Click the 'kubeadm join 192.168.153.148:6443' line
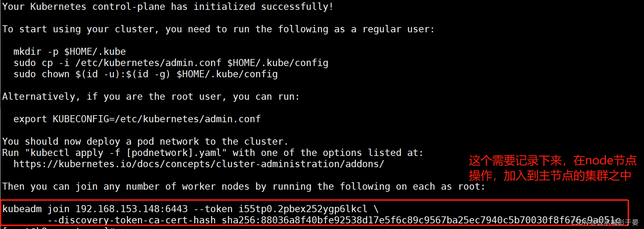 click(x=191, y=209)
